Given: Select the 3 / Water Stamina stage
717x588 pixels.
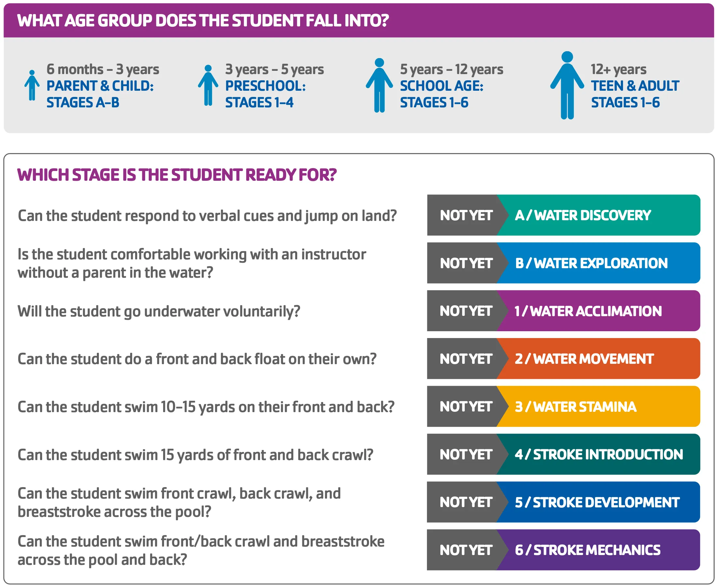Looking at the screenshot, I should (x=598, y=406).
